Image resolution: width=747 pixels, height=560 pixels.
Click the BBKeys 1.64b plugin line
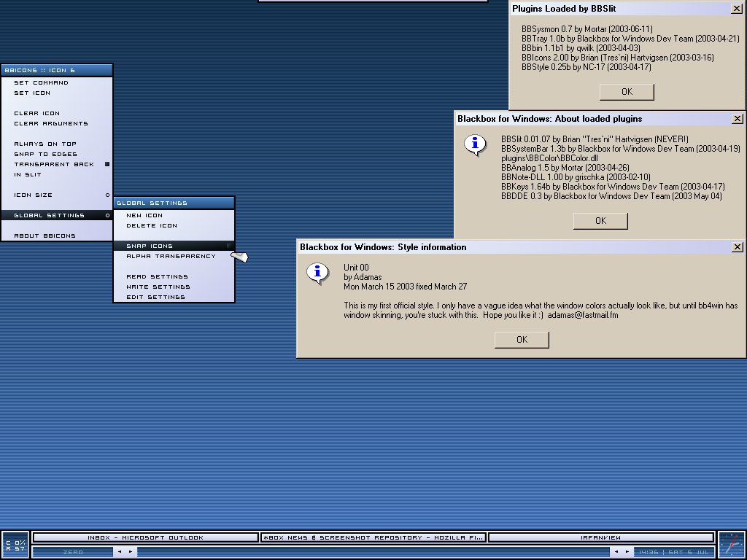tap(613, 187)
